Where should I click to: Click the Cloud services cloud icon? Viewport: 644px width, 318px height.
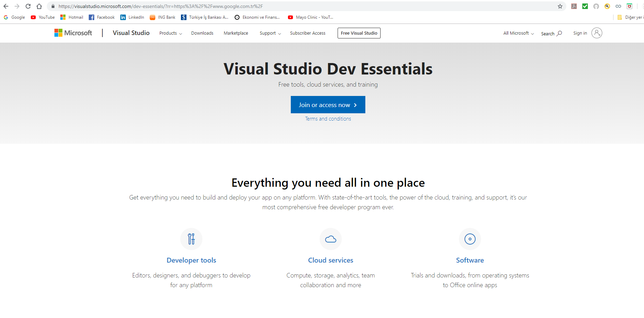click(x=331, y=239)
